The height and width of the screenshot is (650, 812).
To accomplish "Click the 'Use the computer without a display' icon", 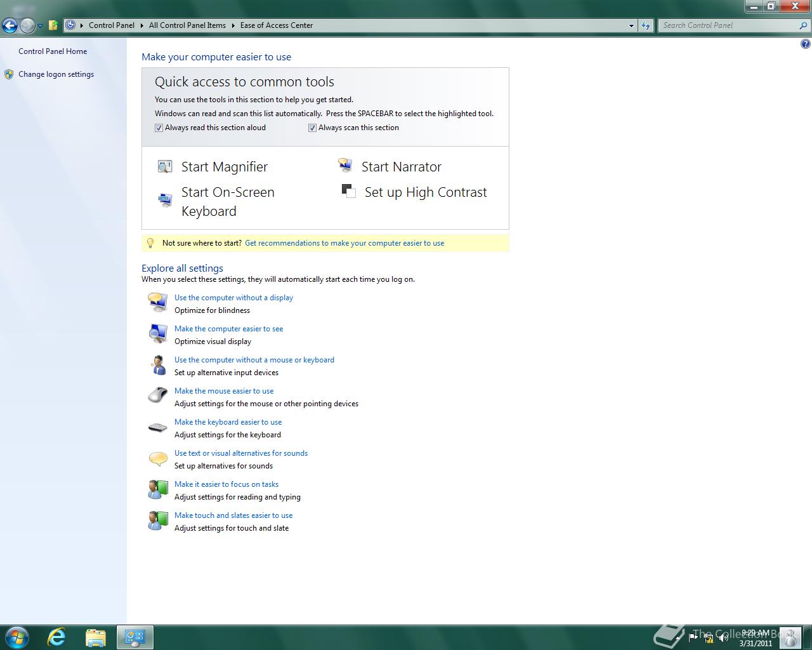I will (157, 302).
